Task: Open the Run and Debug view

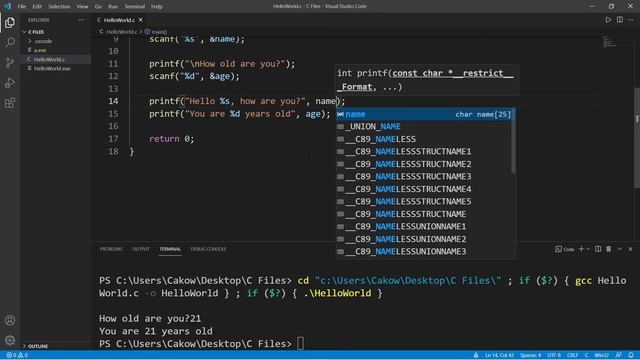Action: pos(10,82)
